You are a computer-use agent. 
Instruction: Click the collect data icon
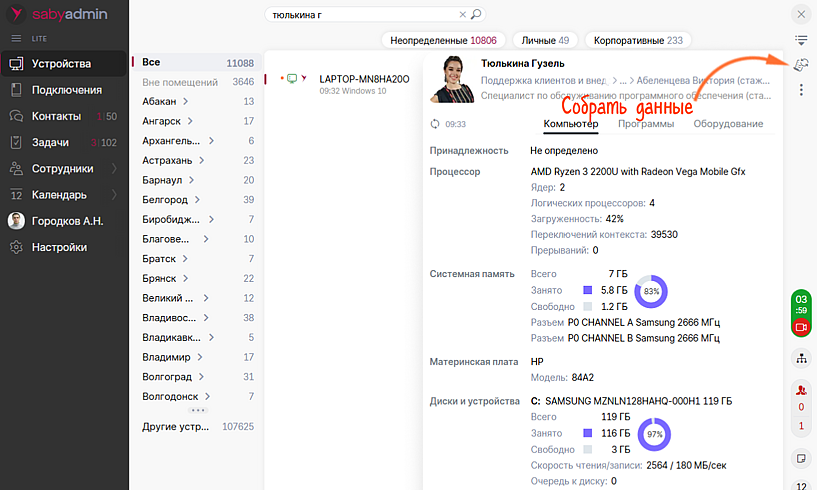tap(801, 65)
